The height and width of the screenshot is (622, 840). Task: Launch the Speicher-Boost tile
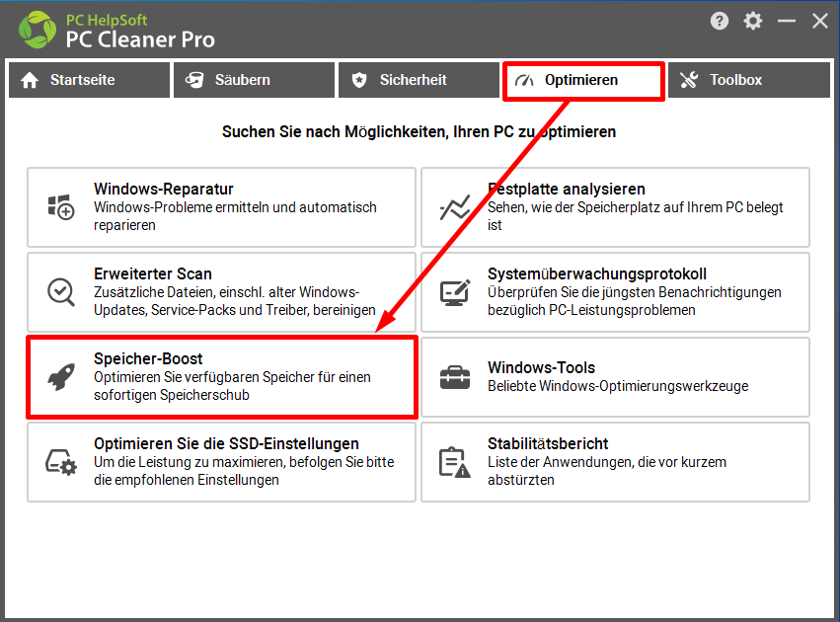pos(222,377)
